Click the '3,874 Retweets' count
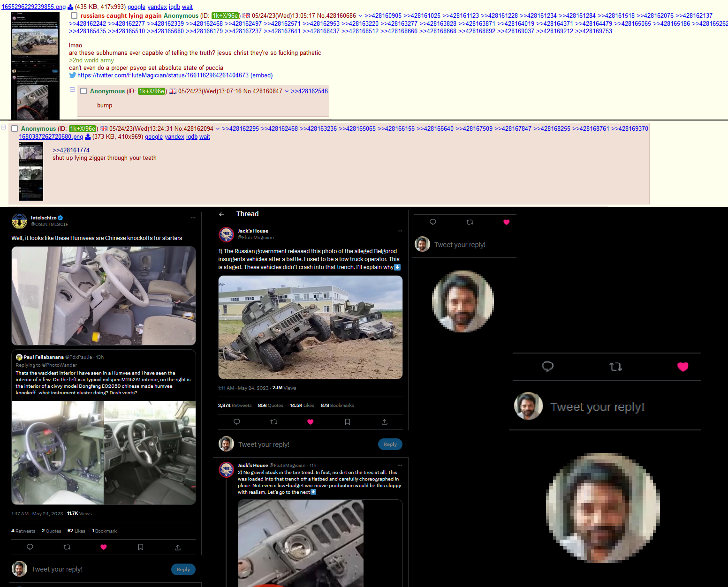The image size is (728, 587). click(x=235, y=406)
